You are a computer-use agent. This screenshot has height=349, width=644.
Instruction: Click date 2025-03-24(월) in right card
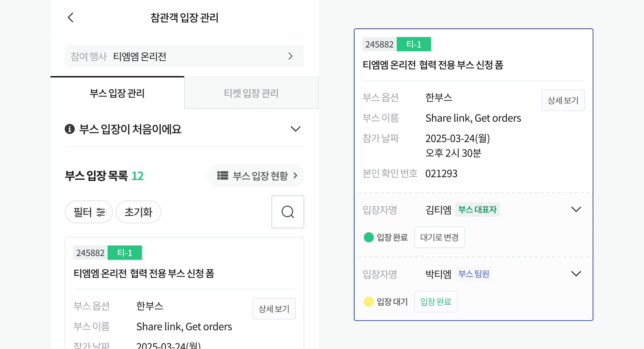click(458, 138)
